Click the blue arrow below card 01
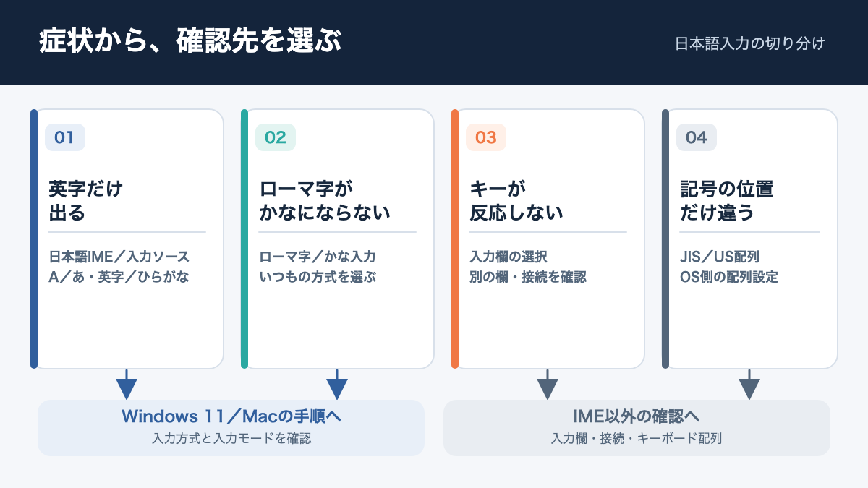868x488 pixels. pyautogui.click(x=127, y=385)
